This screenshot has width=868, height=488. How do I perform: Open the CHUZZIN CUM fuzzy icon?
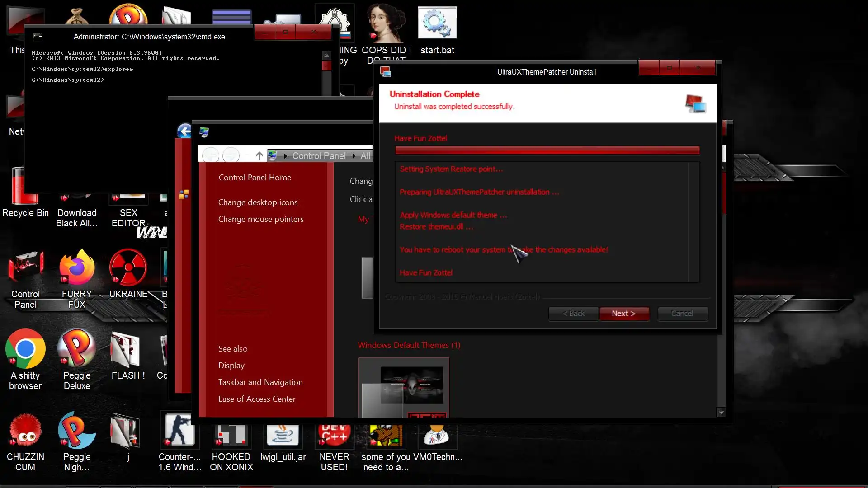tap(25, 430)
